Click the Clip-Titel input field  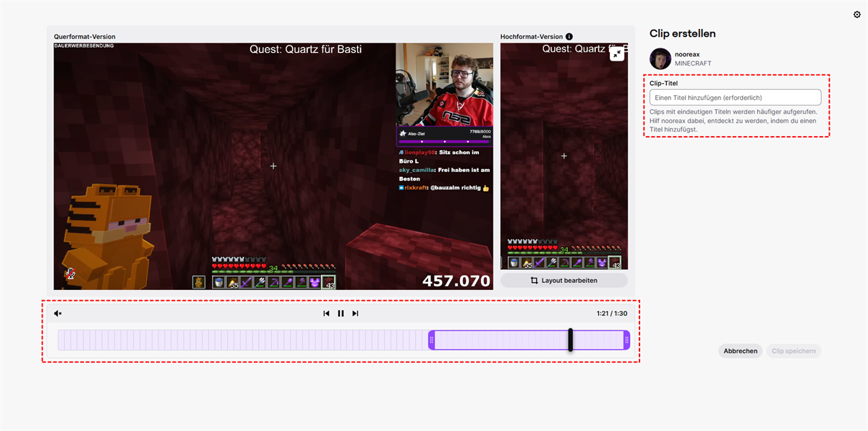pos(736,97)
